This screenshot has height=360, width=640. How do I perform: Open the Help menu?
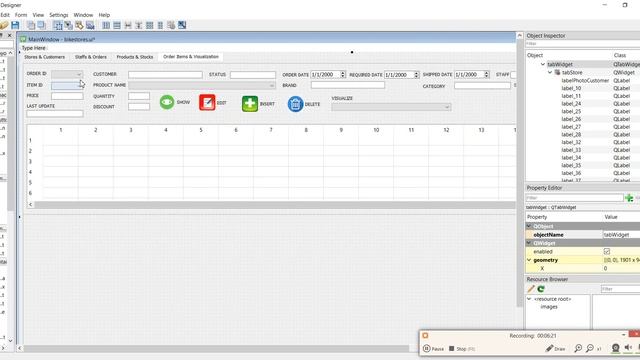click(x=104, y=15)
